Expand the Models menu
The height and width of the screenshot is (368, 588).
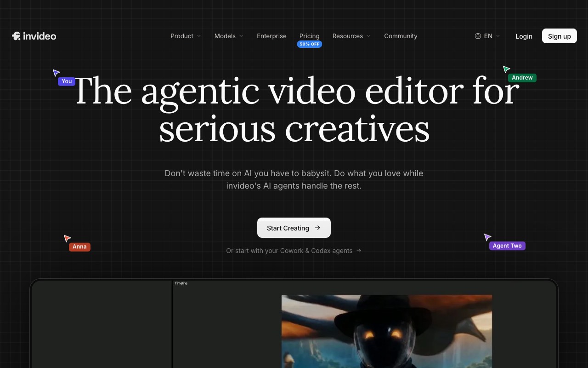[x=229, y=36]
